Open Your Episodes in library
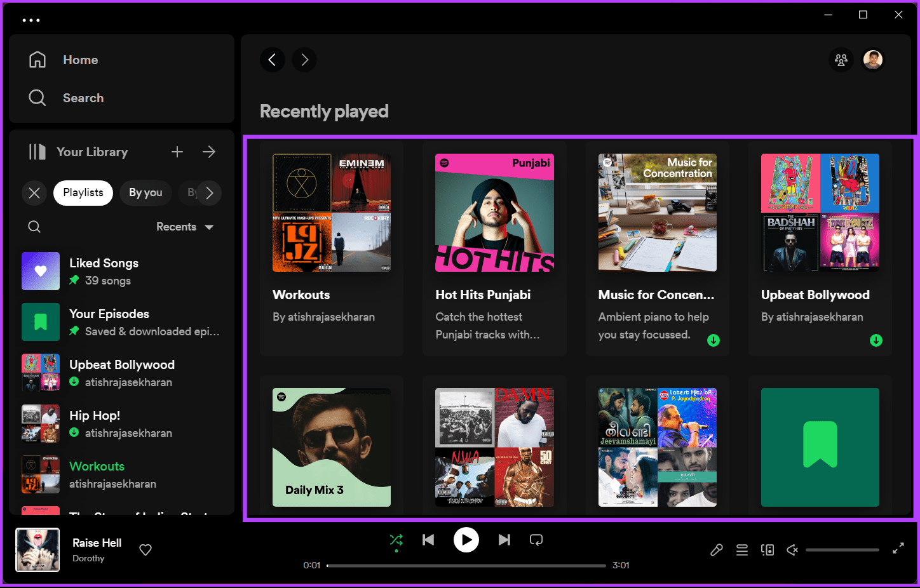Image resolution: width=920 pixels, height=588 pixels. [x=121, y=322]
